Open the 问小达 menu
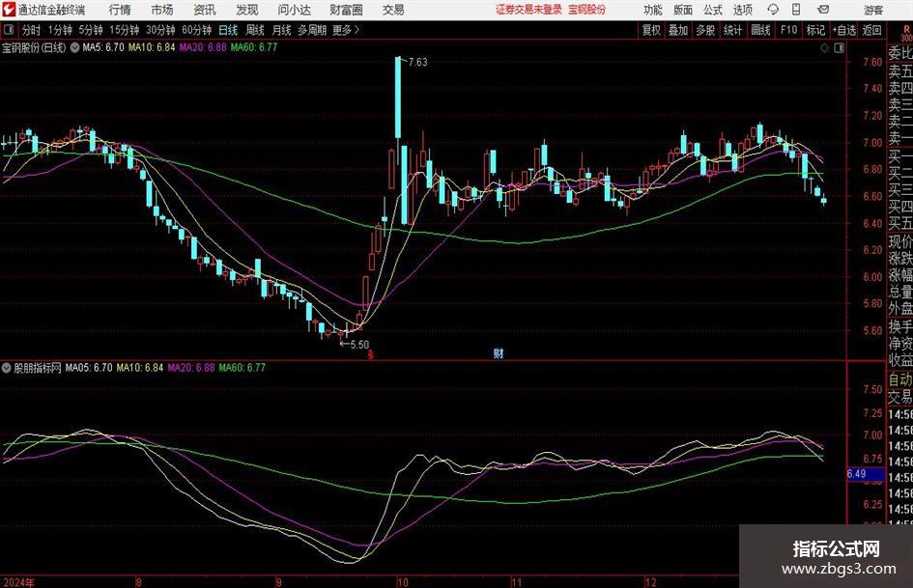Screen dimensions: 913x588 pyautogui.click(x=294, y=10)
